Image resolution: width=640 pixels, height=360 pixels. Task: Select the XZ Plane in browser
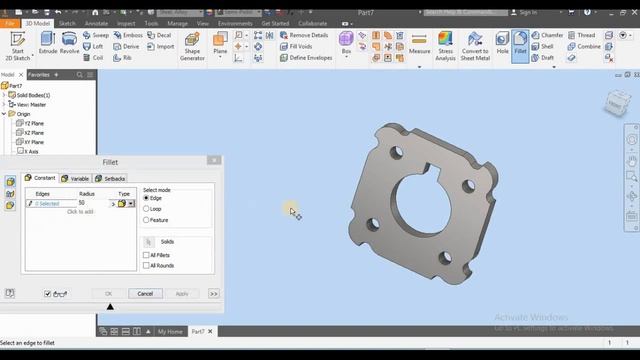[x=30, y=133]
